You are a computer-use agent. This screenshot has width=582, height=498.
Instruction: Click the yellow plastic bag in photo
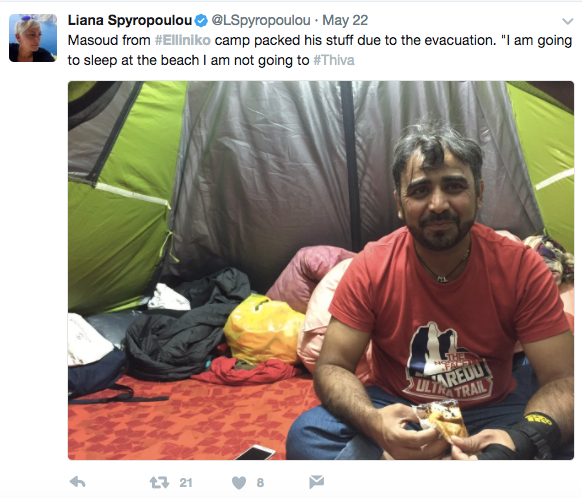click(x=264, y=329)
